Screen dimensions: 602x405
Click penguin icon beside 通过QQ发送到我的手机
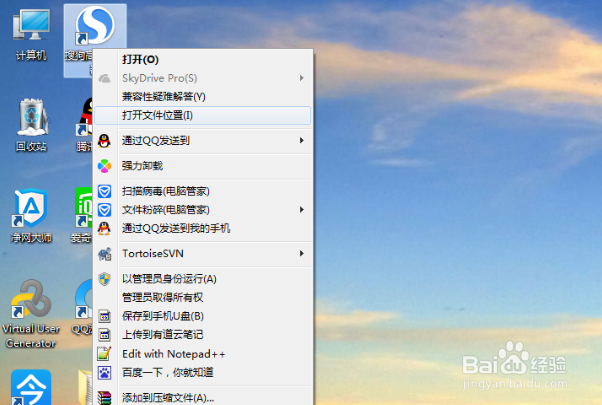(x=104, y=228)
